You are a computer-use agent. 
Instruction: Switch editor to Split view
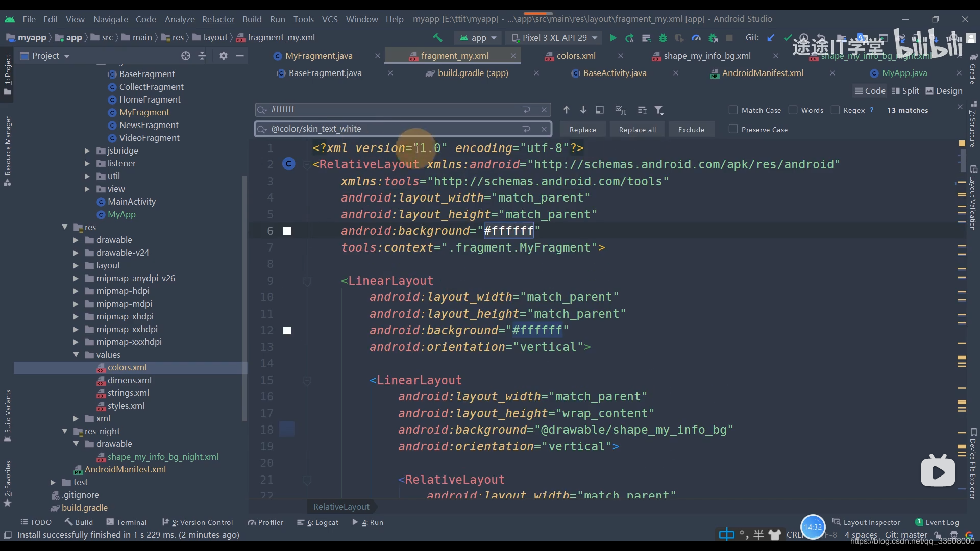click(x=905, y=91)
